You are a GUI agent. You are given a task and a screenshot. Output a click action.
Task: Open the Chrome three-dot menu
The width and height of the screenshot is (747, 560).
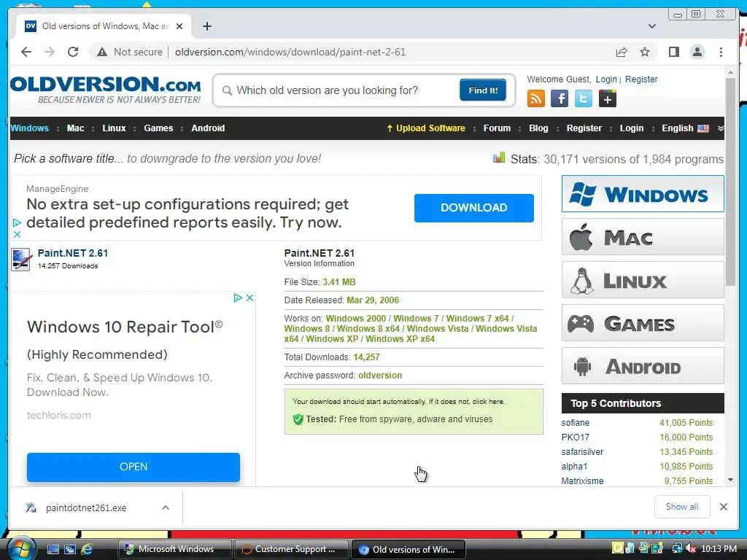coord(721,52)
